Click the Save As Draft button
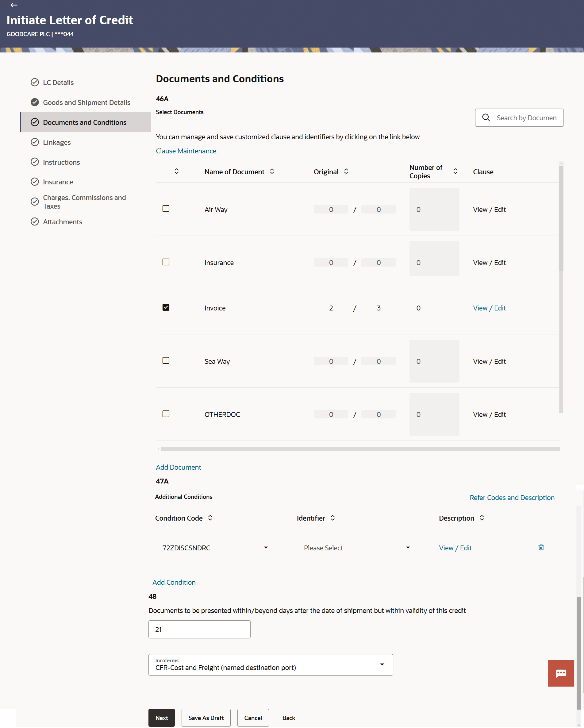 206,718
